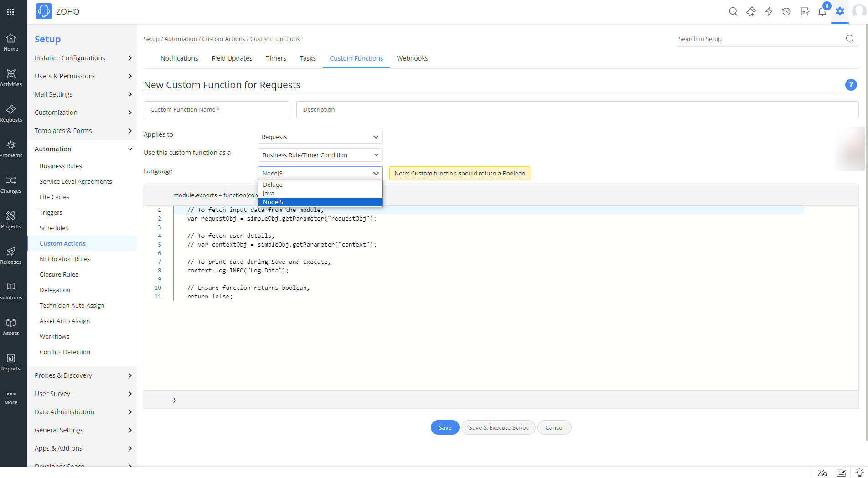The image size is (868, 478).
Task: Switch to the Webhooks tab
Action: [x=412, y=58]
